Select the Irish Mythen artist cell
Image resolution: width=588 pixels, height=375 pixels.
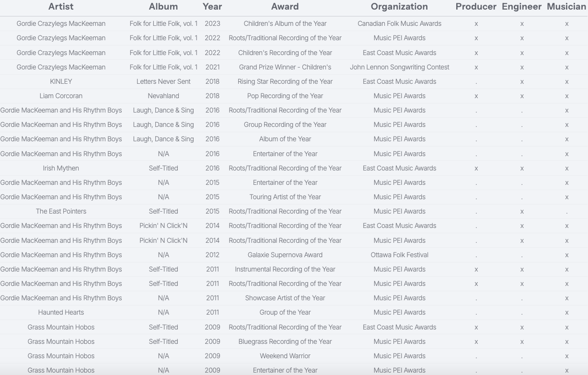pyautogui.click(x=61, y=168)
